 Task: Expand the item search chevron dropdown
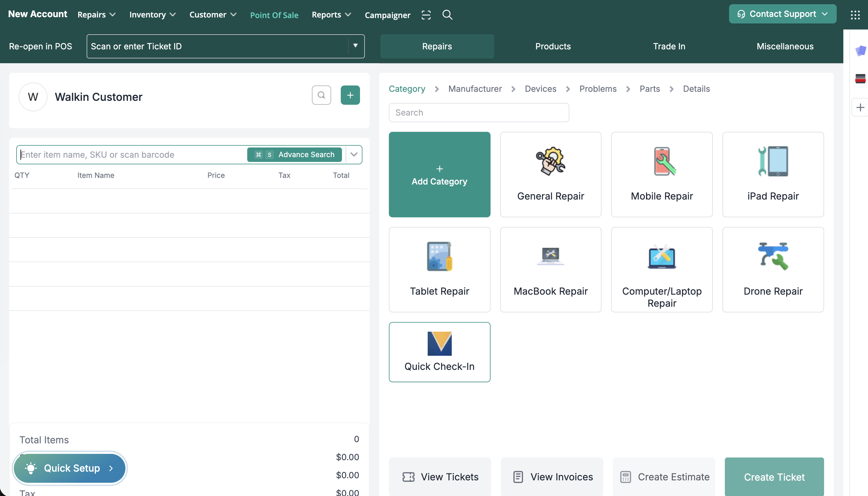[354, 154]
